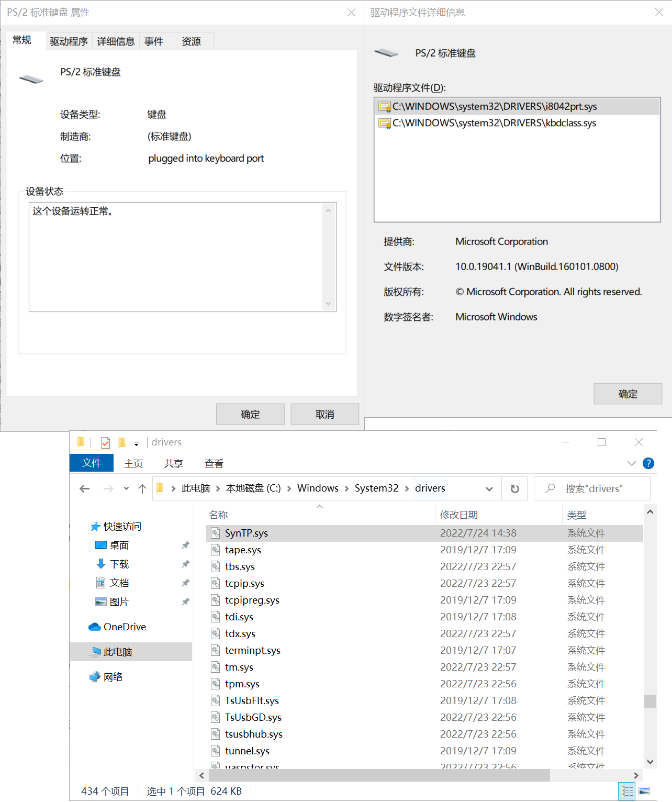The image size is (672, 802).
Task: Expand the ribbon with the chevron
Action: coord(632,463)
